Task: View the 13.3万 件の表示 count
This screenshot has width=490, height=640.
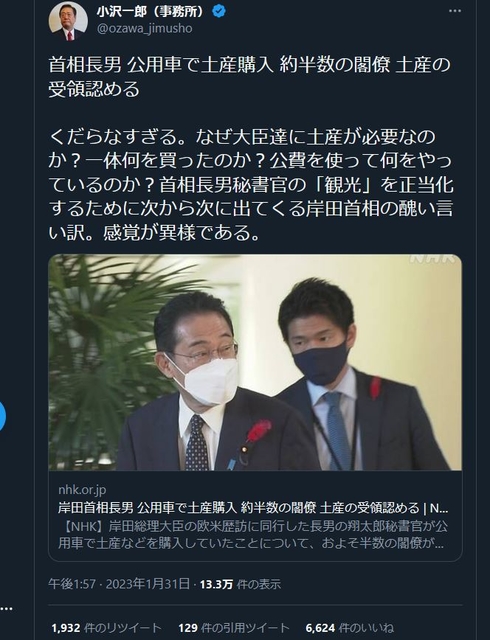Action: tap(240, 584)
